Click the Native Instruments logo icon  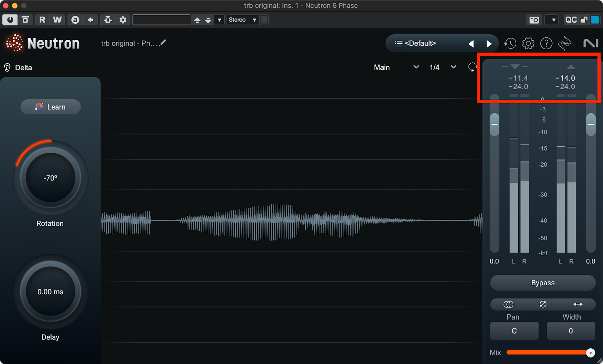point(591,44)
